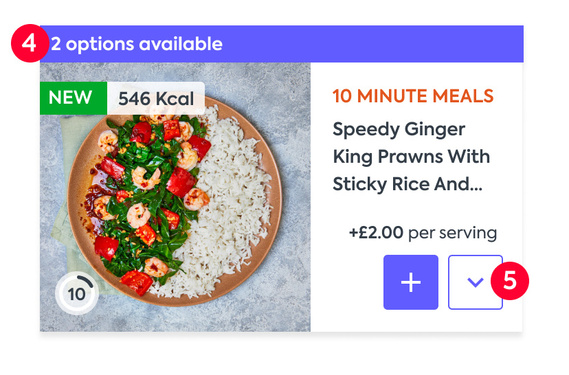Click the truncated Sticky Rice And... title line
Screen dimensions: 569x375
[x=408, y=184]
